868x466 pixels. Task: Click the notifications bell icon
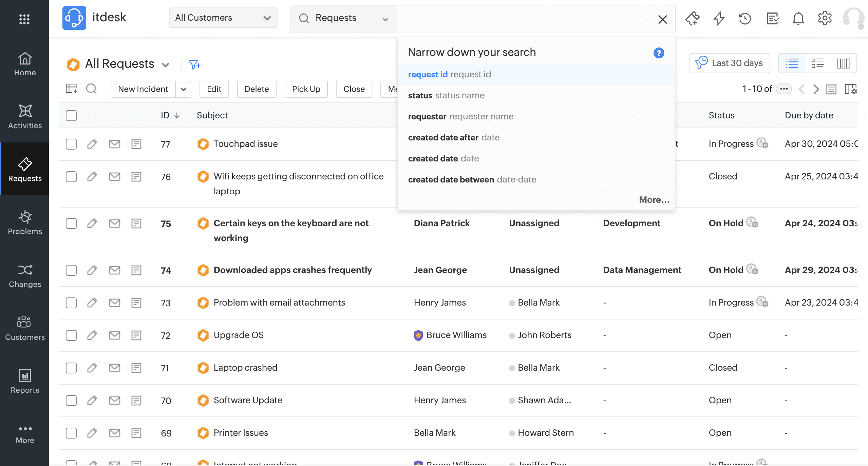click(798, 18)
